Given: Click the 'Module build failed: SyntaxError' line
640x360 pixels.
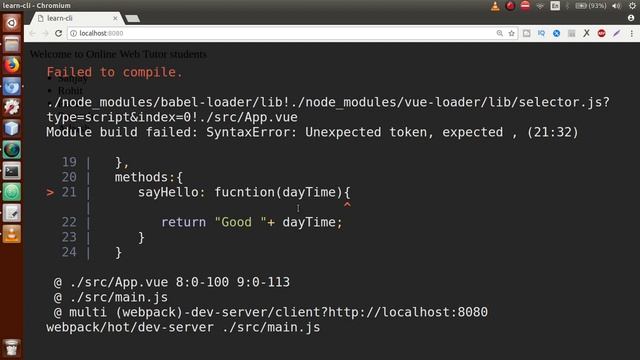Looking at the screenshot, I should tap(312, 132).
